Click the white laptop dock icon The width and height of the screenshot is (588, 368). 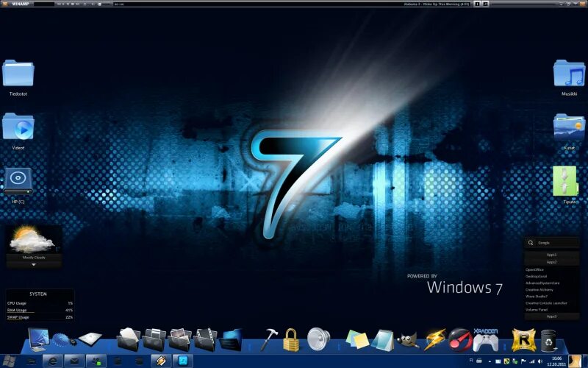(90, 339)
